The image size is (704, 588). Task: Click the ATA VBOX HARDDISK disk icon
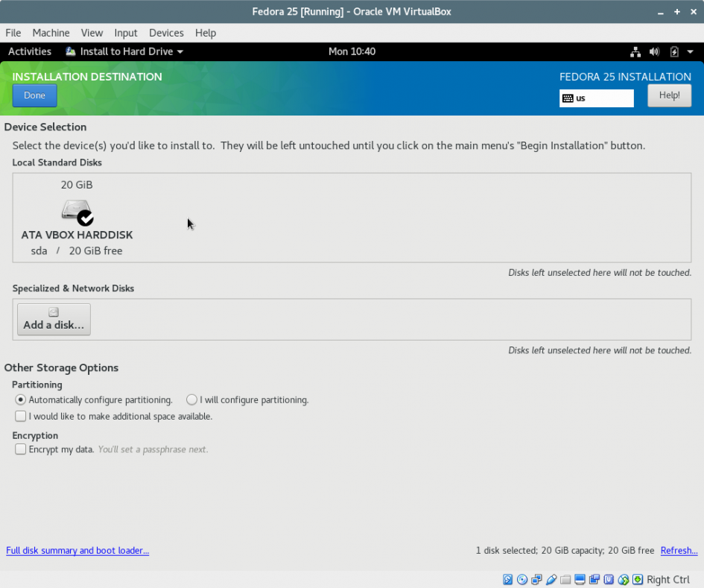(77, 212)
